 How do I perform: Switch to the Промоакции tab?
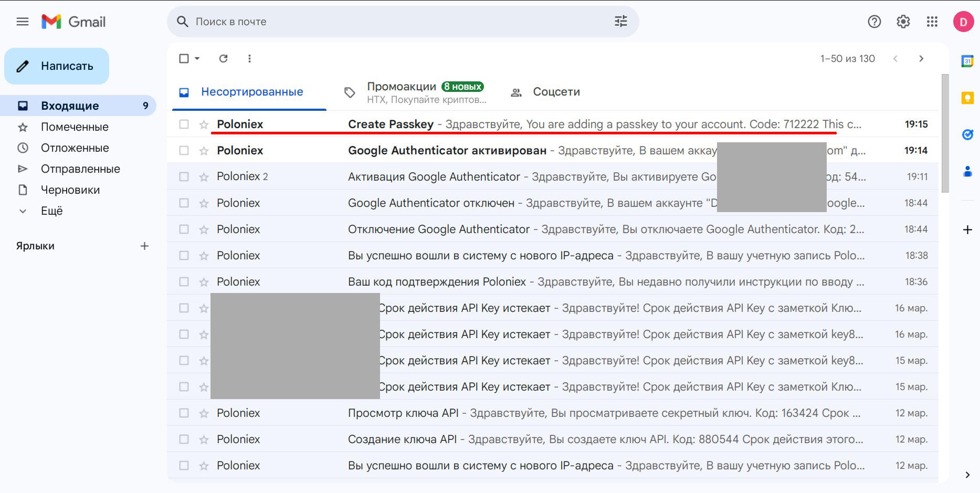click(415, 92)
